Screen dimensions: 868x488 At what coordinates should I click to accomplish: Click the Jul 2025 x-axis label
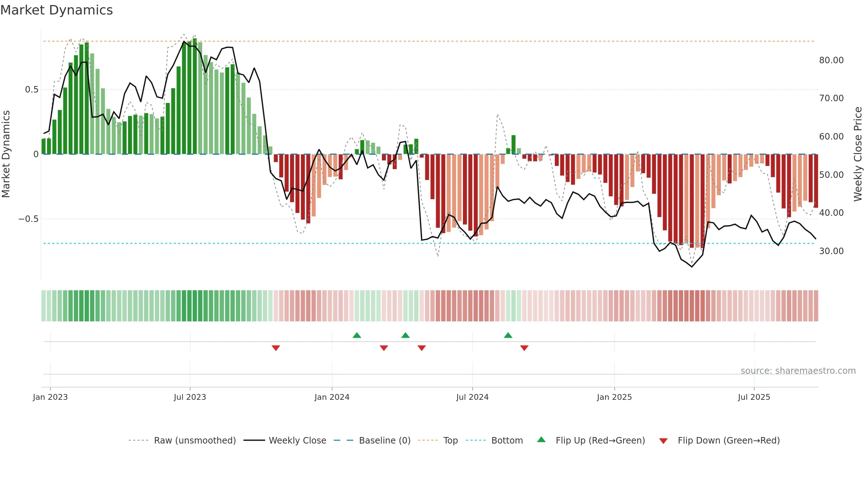click(754, 397)
